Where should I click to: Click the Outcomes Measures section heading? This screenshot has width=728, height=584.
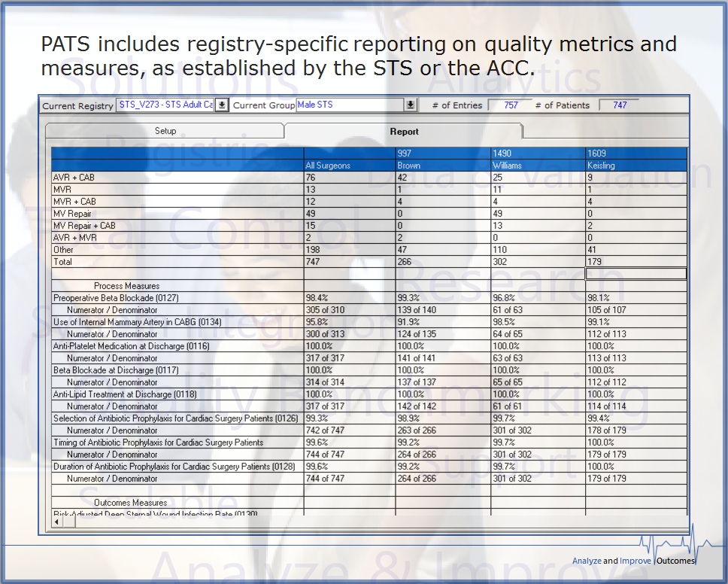(130, 503)
